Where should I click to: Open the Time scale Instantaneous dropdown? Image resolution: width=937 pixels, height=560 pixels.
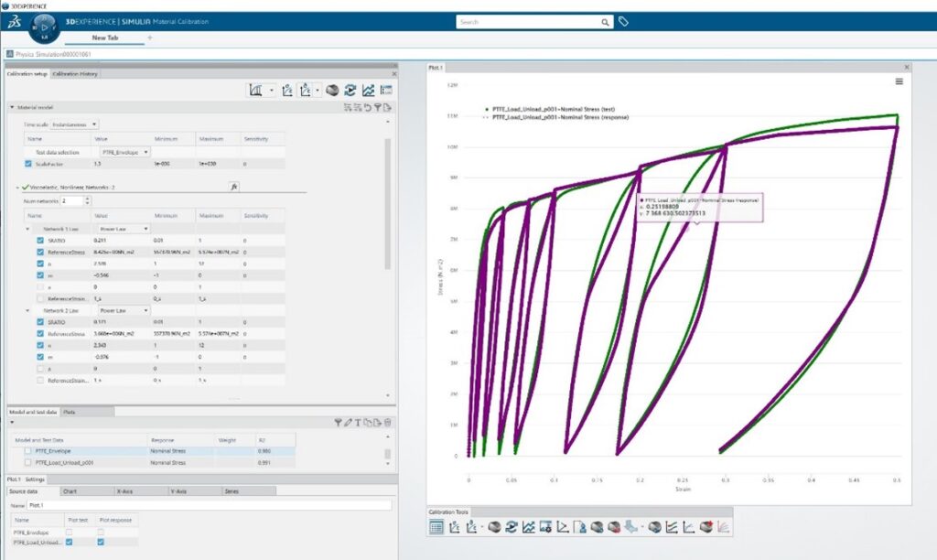81,124
